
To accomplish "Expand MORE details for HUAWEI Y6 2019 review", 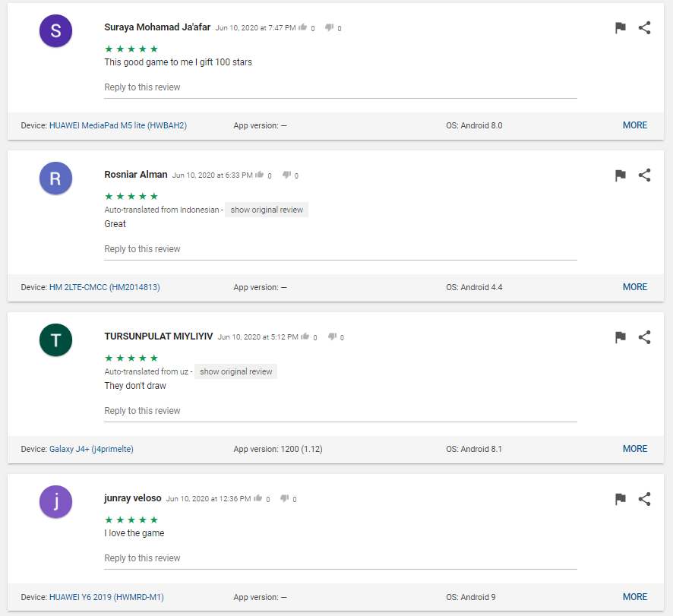I will [x=634, y=597].
